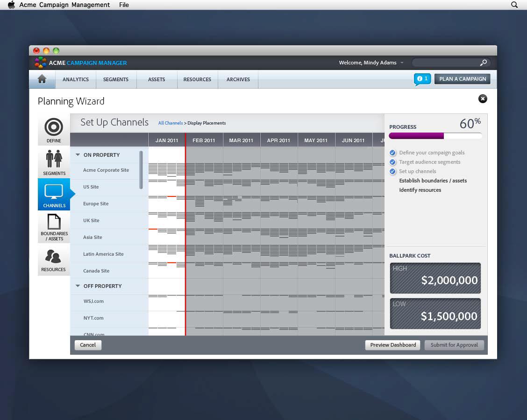This screenshot has height=420, width=527.
Task: Open the File menu
Action: 124,5
